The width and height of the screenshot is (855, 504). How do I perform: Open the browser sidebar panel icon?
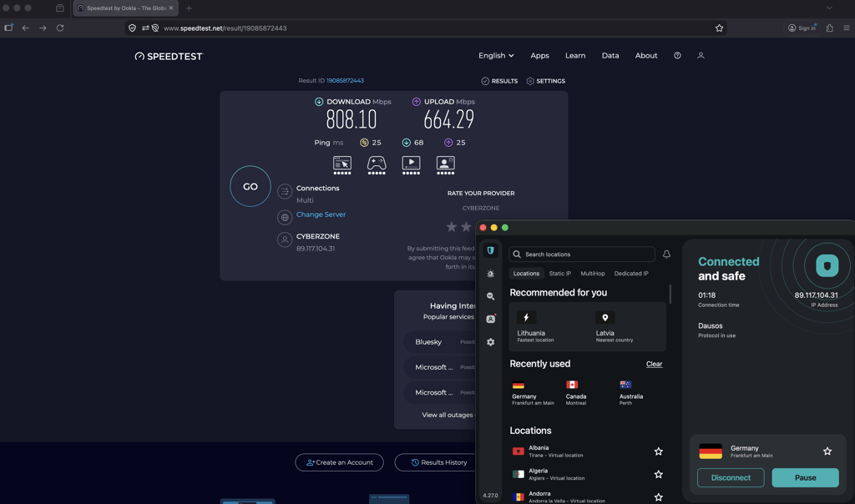pos(8,28)
